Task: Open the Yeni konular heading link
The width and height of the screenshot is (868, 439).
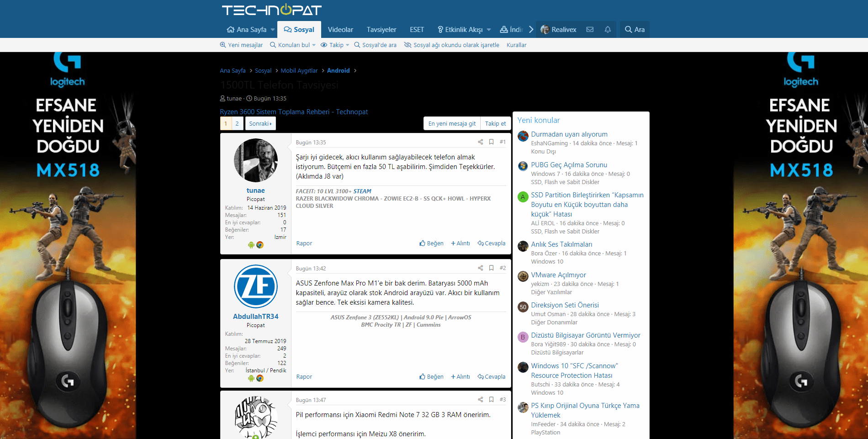Action: 539,120
